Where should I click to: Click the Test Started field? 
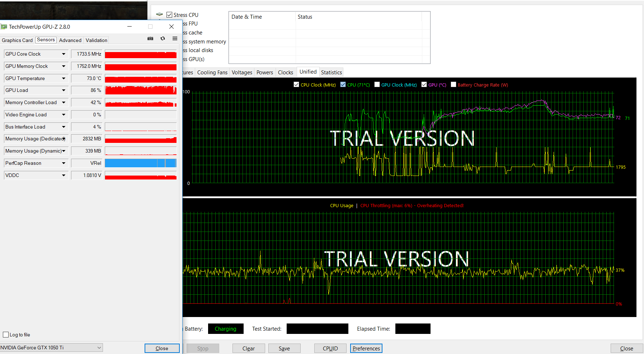tap(318, 329)
